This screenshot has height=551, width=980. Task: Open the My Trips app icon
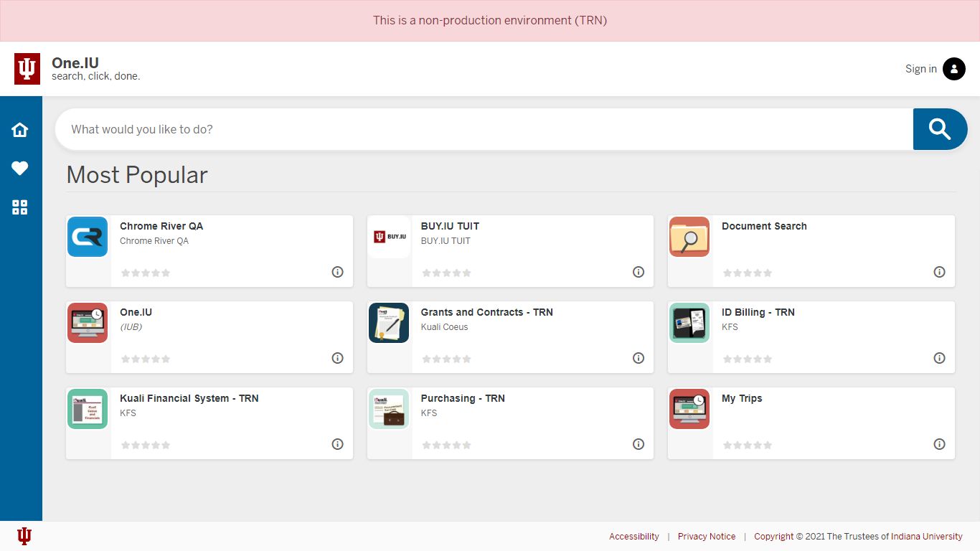[689, 409]
